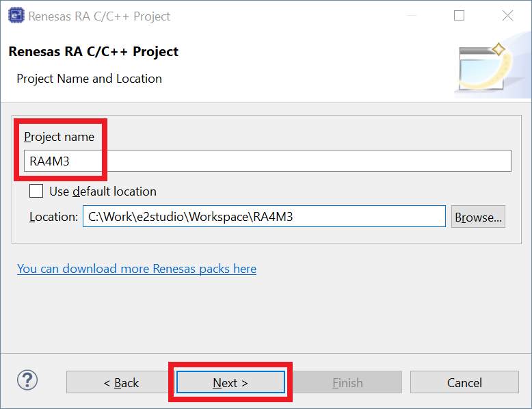532x409 pixels.
Task: Click into the Project name text field
Action: (x=267, y=161)
